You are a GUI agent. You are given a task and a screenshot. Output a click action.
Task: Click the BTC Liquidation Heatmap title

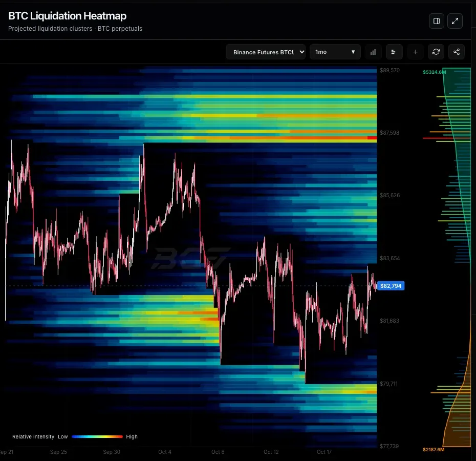click(68, 16)
